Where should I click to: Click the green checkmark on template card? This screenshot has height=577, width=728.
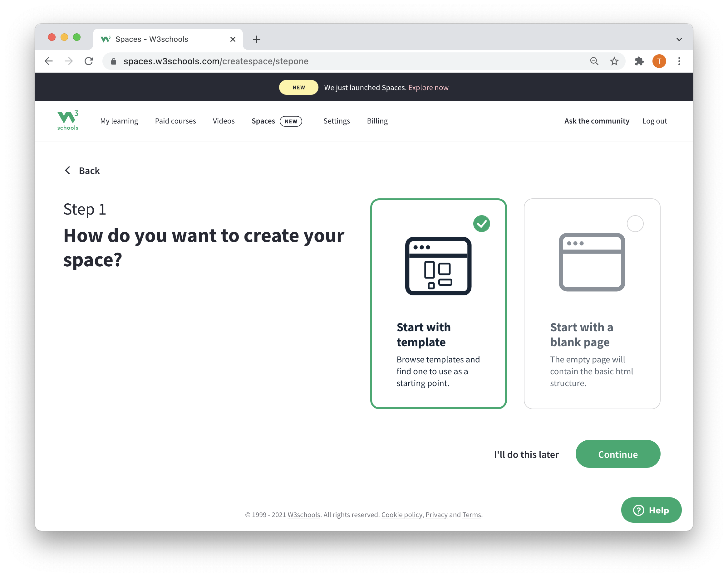click(482, 223)
